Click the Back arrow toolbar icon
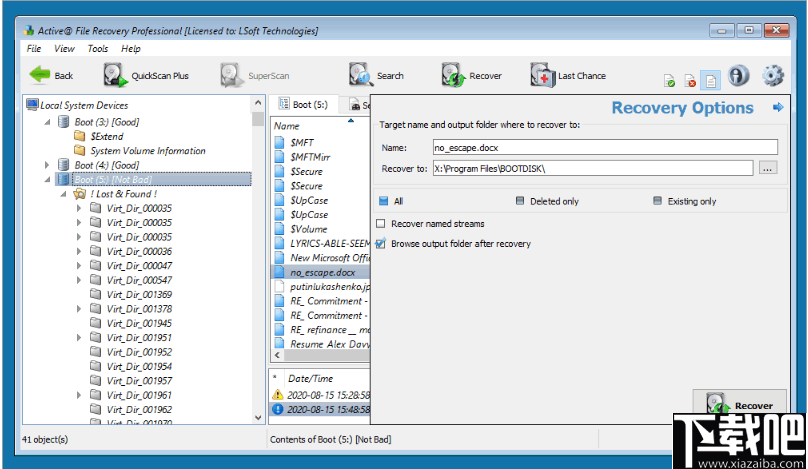Image resolution: width=808 pixels, height=469 pixels. click(x=39, y=75)
